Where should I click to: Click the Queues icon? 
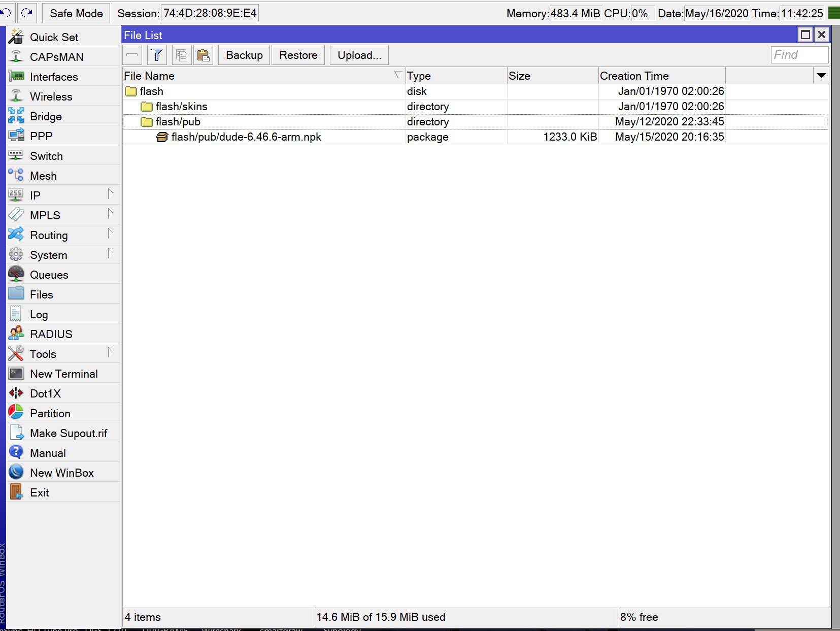[x=16, y=274]
